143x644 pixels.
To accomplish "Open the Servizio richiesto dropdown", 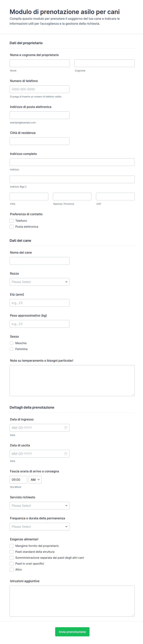I will click(x=39, y=505).
